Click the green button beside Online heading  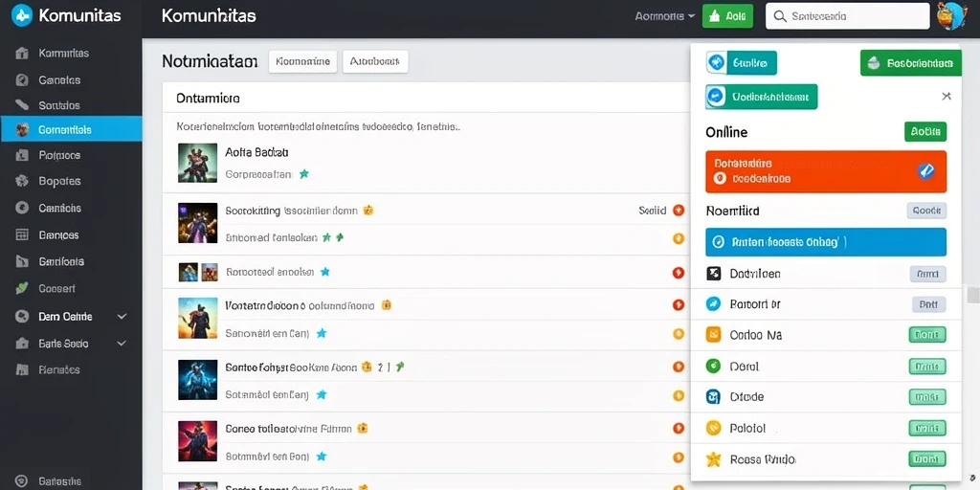pyautogui.click(x=925, y=132)
